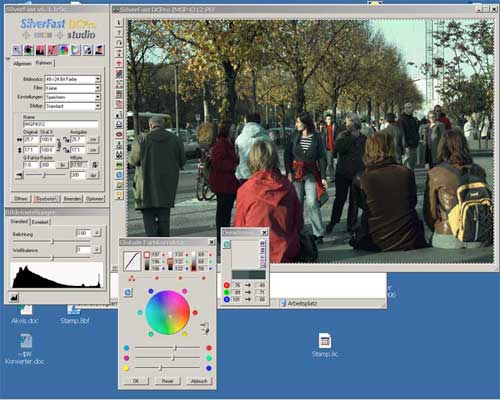Click the gradation curve thumbnail in color dialog

(x=133, y=261)
